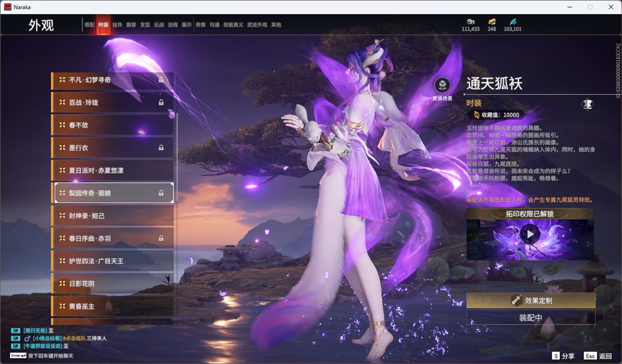The height and width of the screenshot is (364, 622).
Task: Click the Naraka app icon in title bar
Action: tap(7, 7)
